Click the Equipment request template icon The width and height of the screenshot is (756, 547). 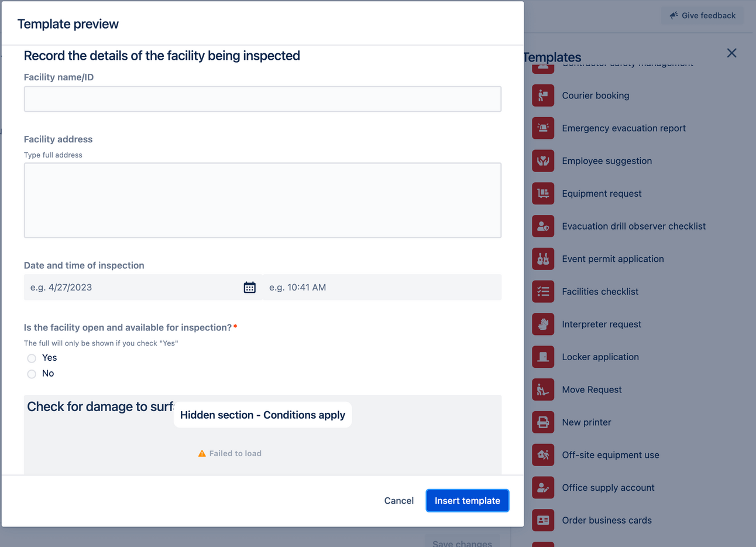point(543,193)
